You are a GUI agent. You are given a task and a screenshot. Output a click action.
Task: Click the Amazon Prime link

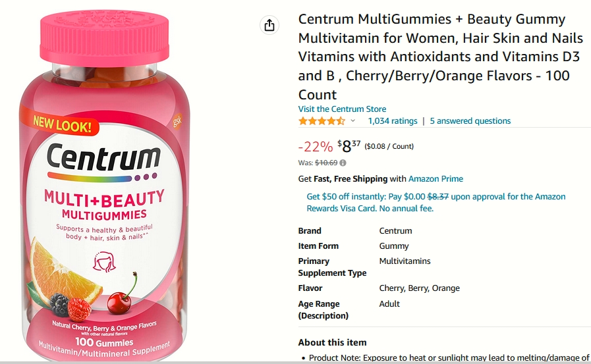click(x=436, y=179)
